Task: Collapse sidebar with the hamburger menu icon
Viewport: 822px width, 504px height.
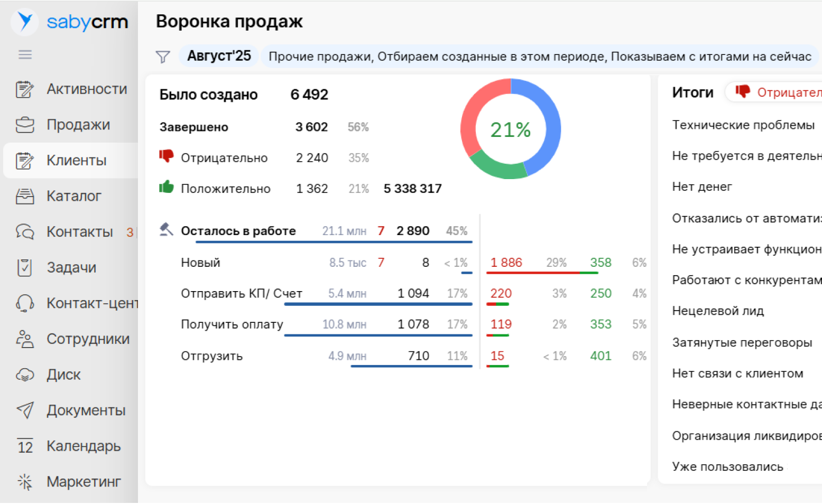Action: pyautogui.click(x=25, y=55)
